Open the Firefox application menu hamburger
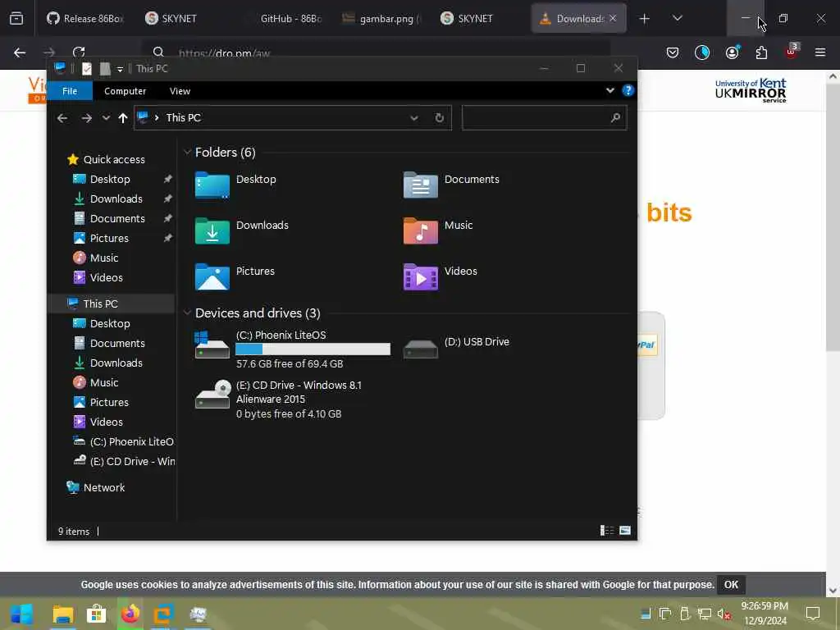Viewport: 840px width, 630px height. pos(819,52)
